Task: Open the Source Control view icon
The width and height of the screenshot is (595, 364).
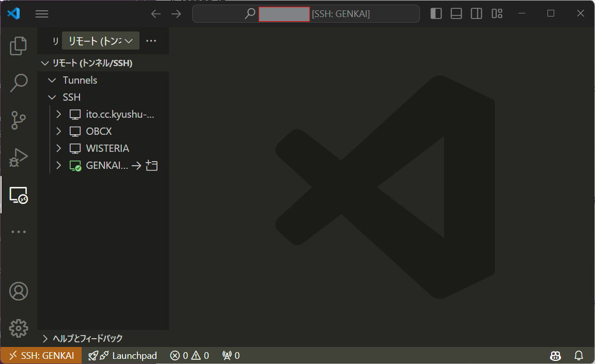Action: click(19, 120)
